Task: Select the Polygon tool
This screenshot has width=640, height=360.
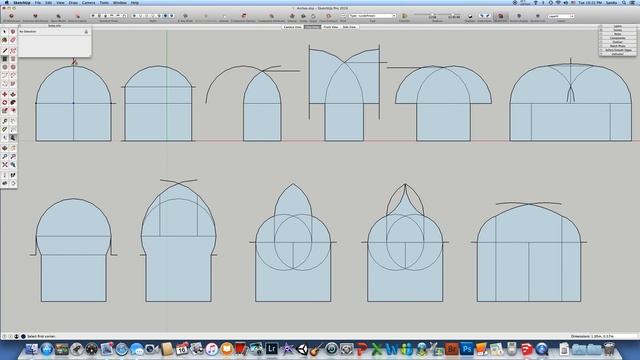Action: coord(13,67)
